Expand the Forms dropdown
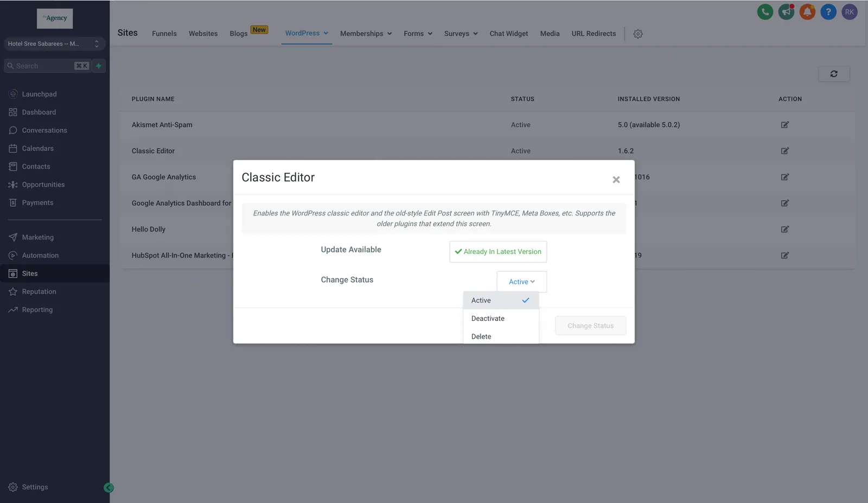This screenshot has width=868, height=503. coord(418,34)
